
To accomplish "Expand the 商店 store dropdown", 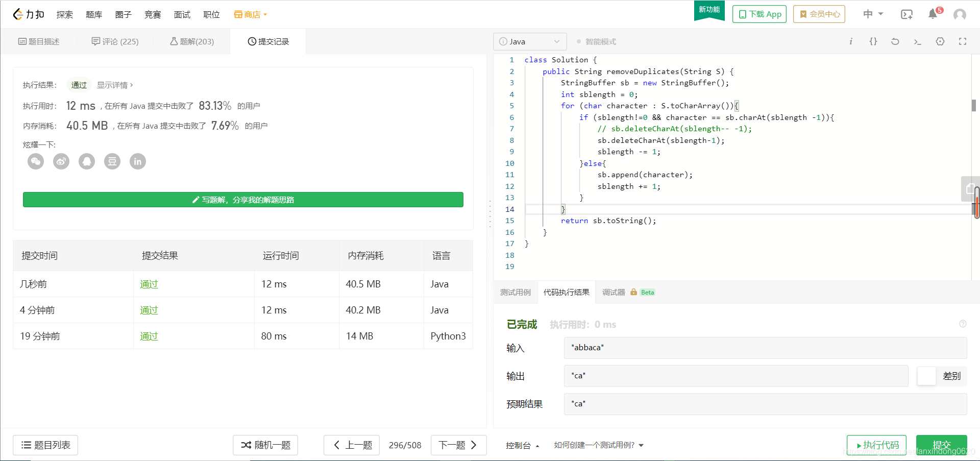I will pos(251,14).
